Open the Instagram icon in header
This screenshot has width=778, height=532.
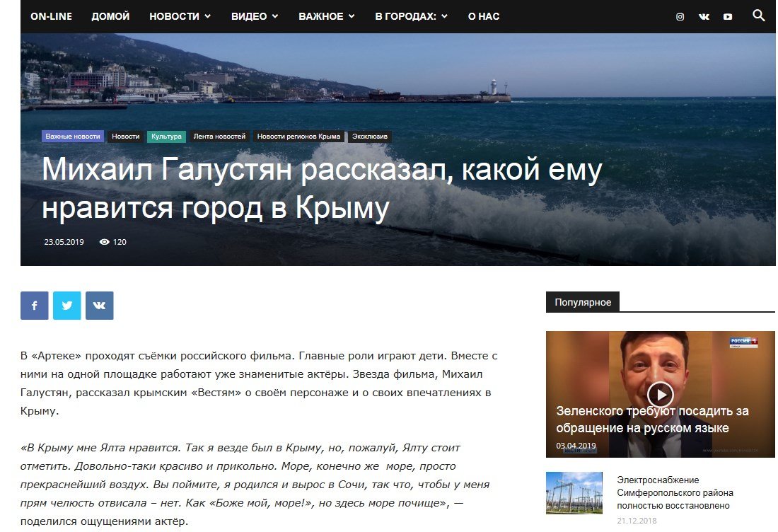coord(680,17)
